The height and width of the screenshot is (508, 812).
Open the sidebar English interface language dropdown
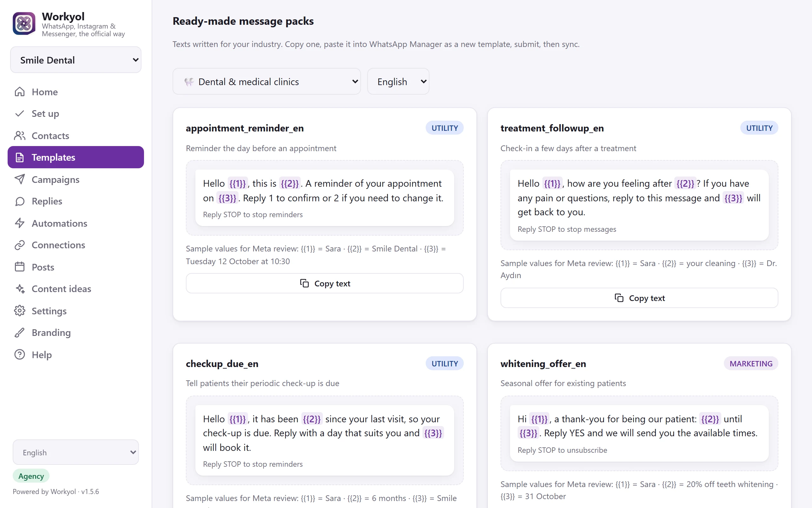coord(76,452)
